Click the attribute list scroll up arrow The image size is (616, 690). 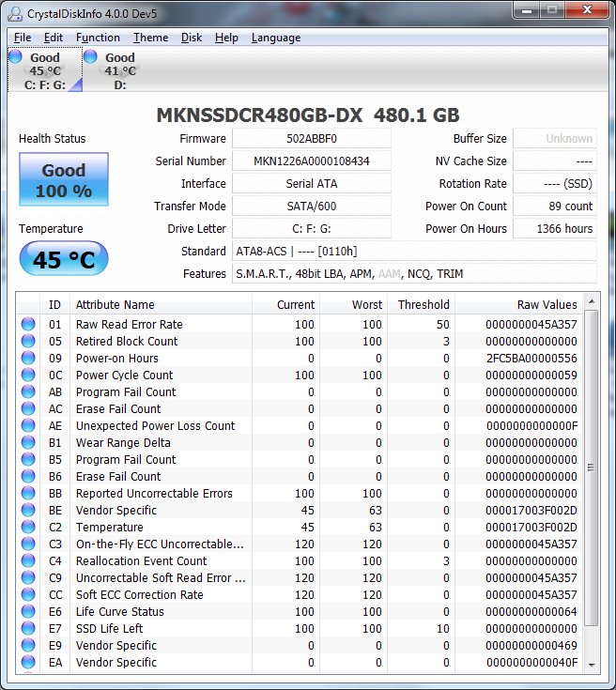pos(592,302)
